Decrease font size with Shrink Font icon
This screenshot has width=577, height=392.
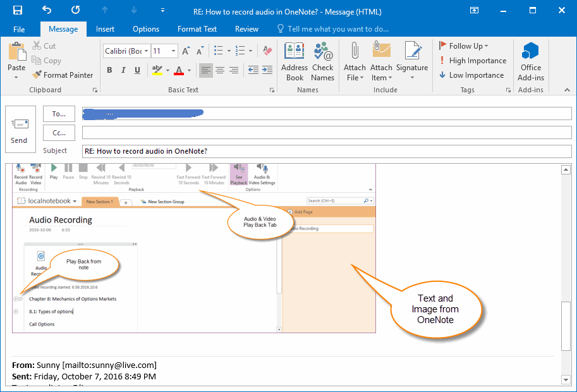click(200, 51)
